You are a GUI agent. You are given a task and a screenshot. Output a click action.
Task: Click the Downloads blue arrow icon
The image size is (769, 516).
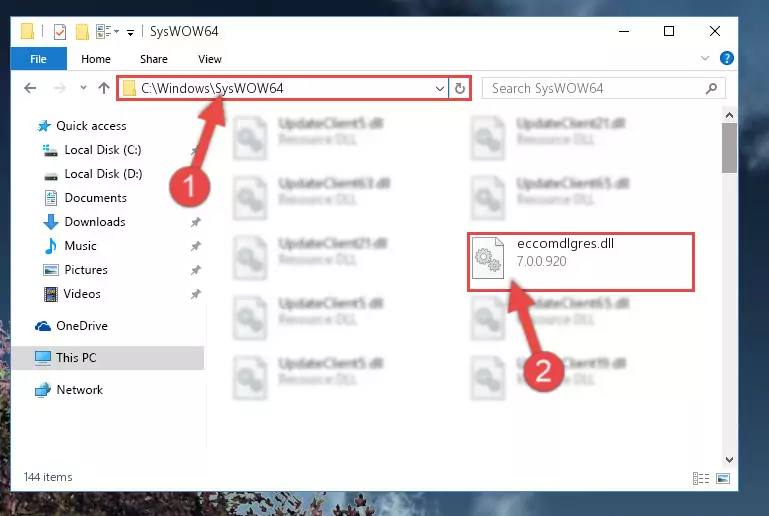tap(51, 222)
